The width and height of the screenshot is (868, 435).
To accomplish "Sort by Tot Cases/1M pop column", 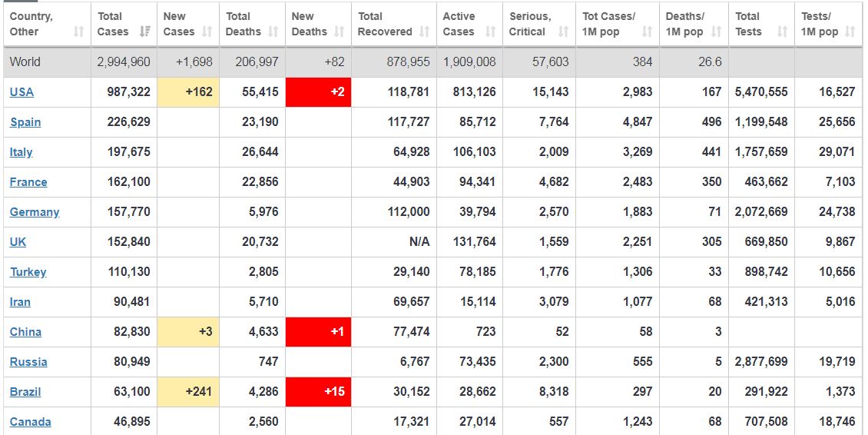I will (x=647, y=32).
